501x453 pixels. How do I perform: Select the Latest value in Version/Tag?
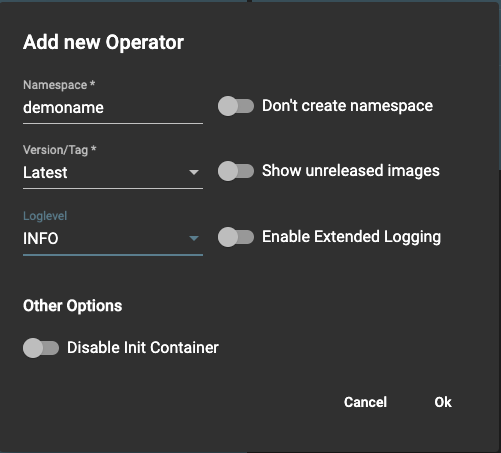coord(45,172)
